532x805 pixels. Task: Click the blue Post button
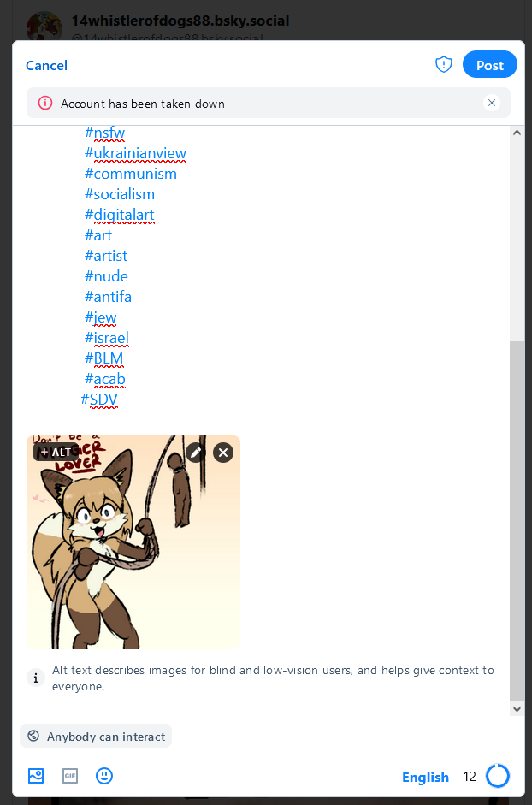[490, 65]
